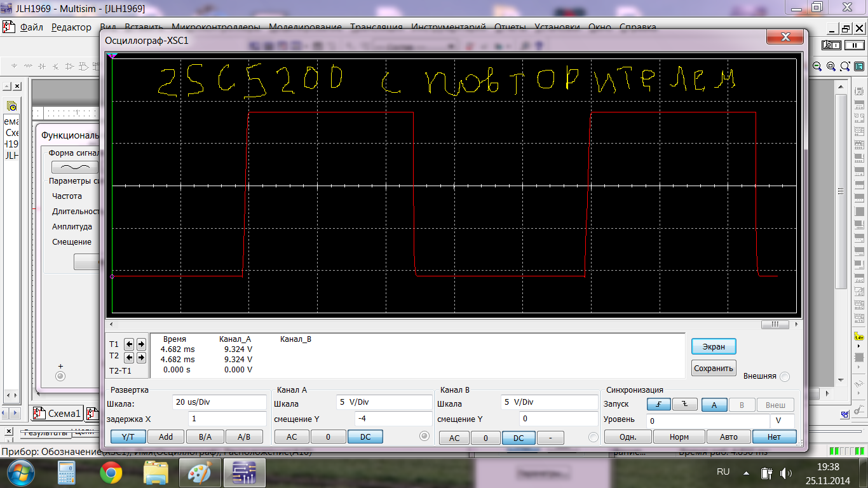Click the multimeter instrument icon in sidebar

coord(859,91)
